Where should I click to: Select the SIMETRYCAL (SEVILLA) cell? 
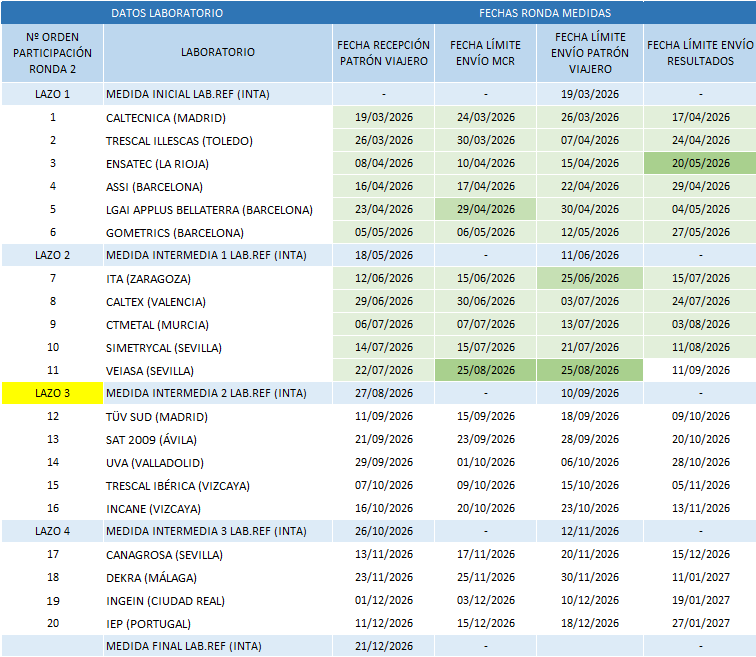point(218,348)
